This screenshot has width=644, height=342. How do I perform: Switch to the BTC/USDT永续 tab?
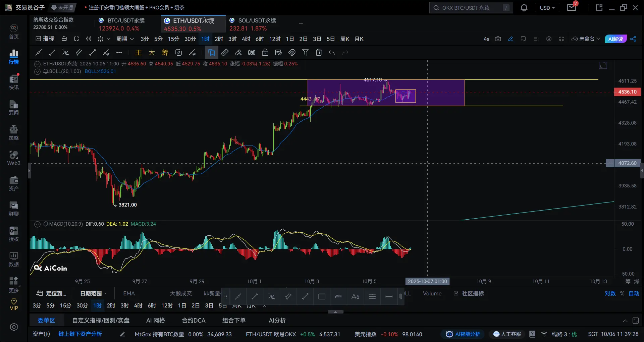pos(122,24)
